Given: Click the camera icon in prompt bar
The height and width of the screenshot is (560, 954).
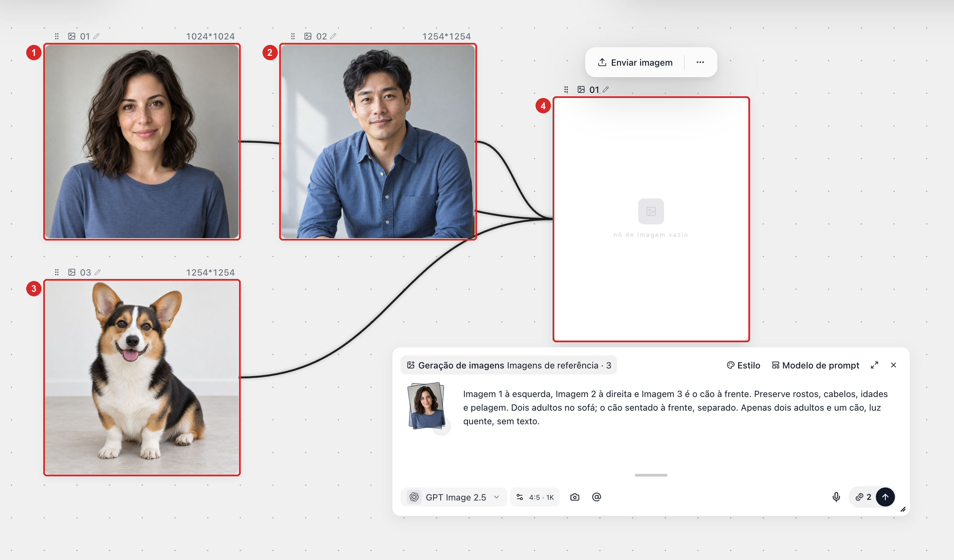Looking at the screenshot, I should (574, 497).
